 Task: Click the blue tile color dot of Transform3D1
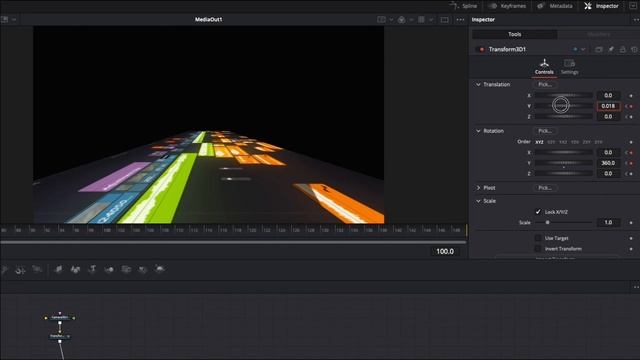(576, 49)
